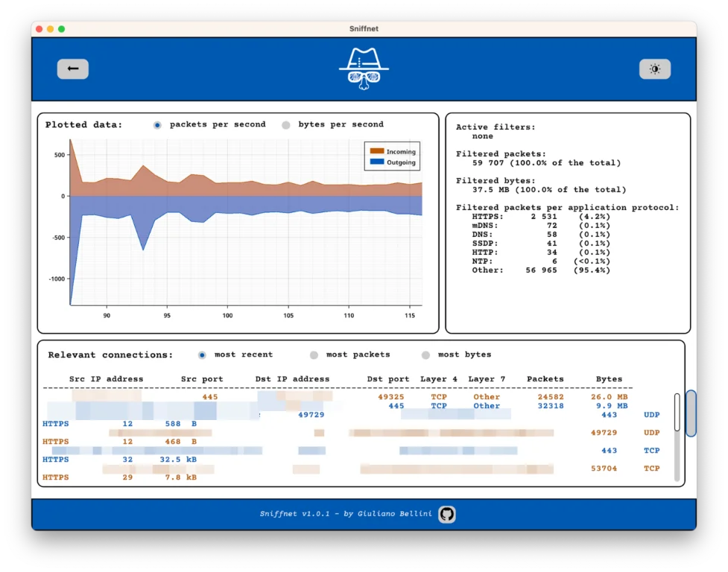The width and height of the screenshot is (728, 572).
Task: Choose the most packets connections option
Action: 314,355
